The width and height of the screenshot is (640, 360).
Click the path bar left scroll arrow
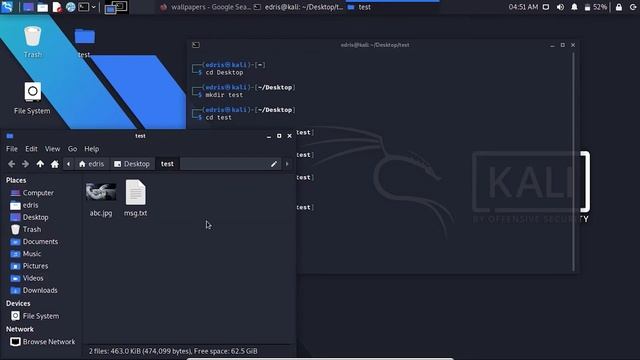69,164
